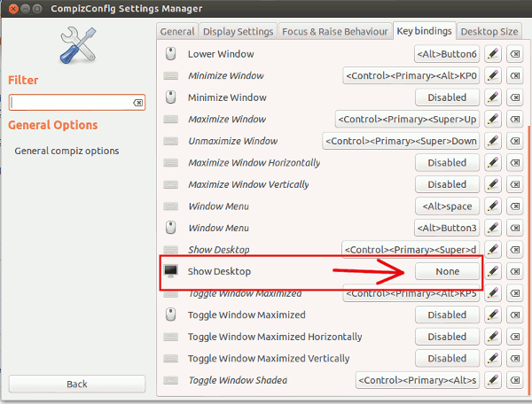Edit the Toggle Window Maximized KP5 binding
532x404 pixels.
[x=493, y=293]
